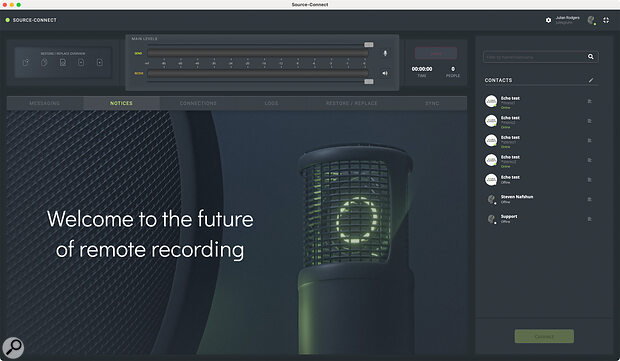
Task: Click the Contacts section heading
Action: point(498,80)
